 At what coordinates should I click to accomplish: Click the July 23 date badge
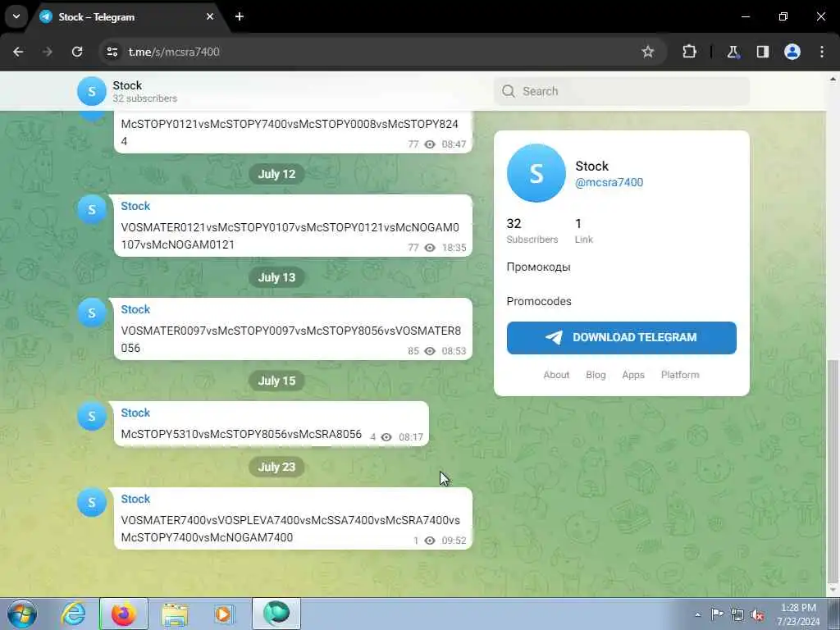[x=276, y=467]
